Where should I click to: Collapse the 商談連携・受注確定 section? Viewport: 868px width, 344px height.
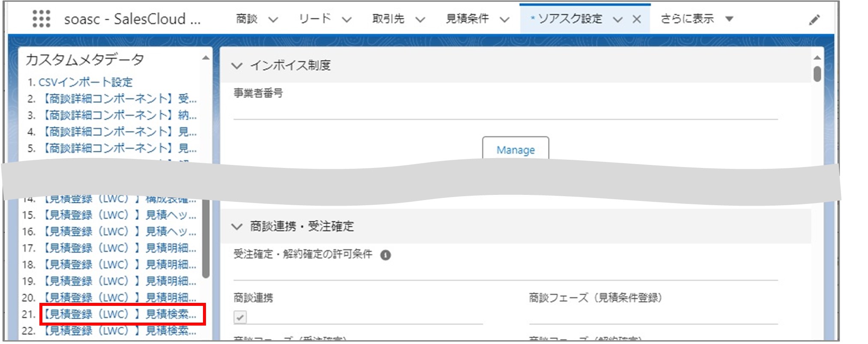237,227
